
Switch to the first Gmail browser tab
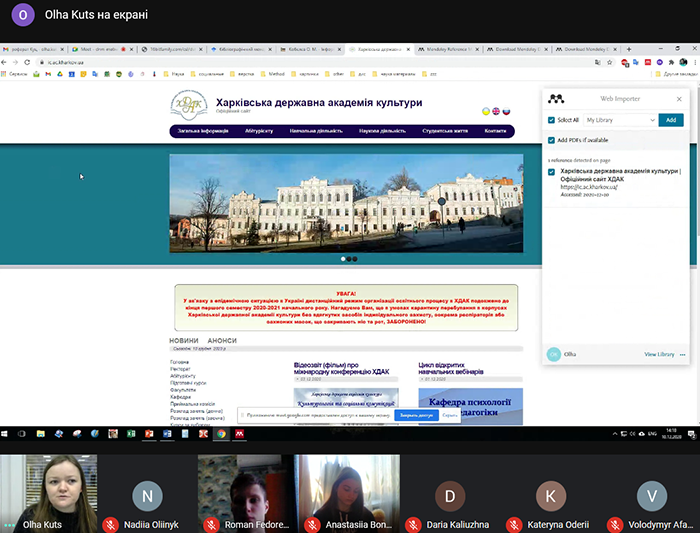pyautogui.click(x=33, y=50)
